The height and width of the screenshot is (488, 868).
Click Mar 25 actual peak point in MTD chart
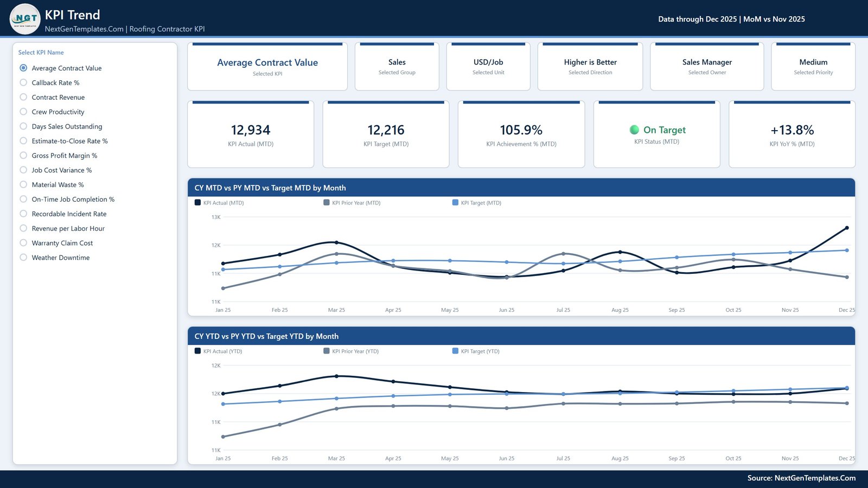(x=336, y=242)
